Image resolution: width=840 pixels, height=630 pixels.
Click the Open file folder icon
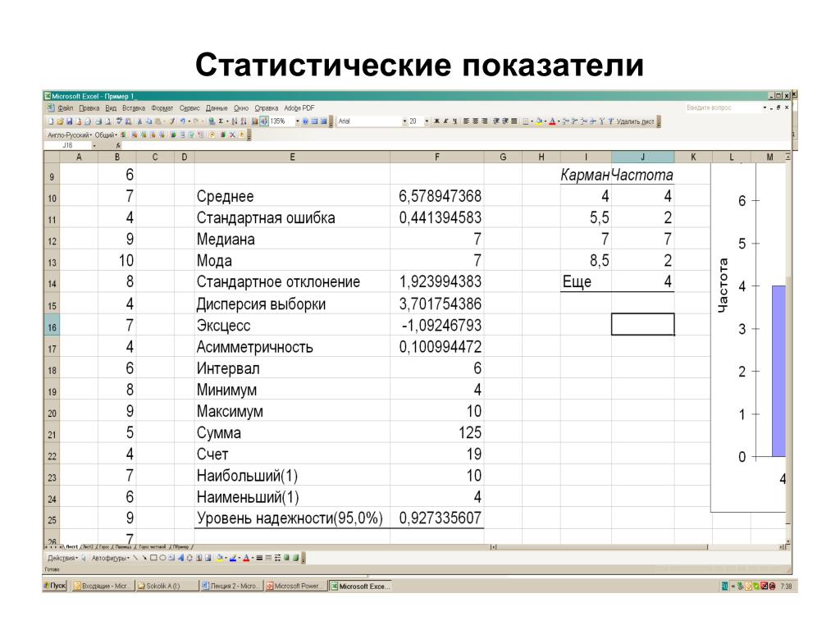tap(60, 121)
